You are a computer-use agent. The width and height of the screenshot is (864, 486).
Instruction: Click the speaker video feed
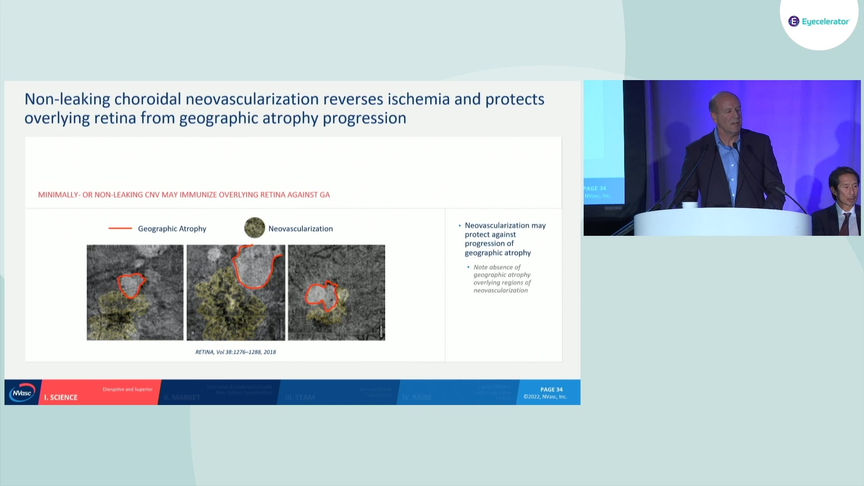(722, 158)
